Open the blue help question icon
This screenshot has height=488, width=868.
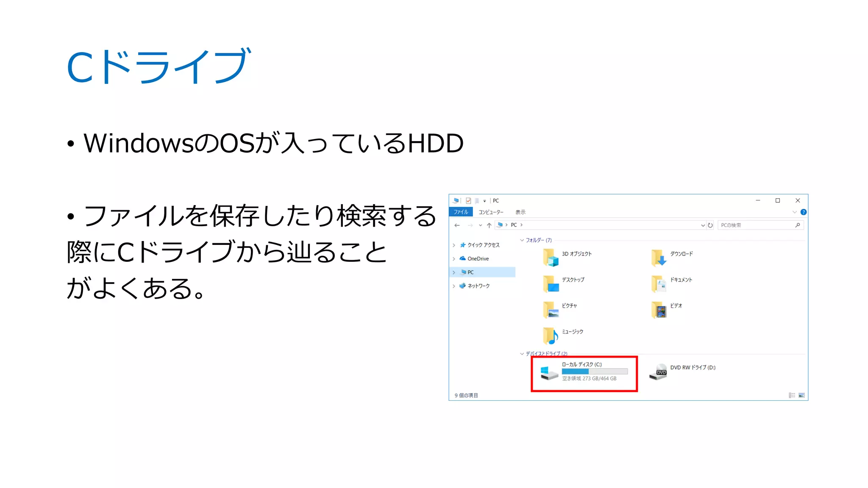(x=803, y=212)
